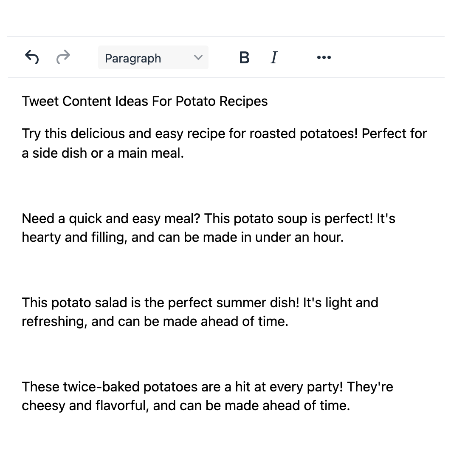This screenshot has width=451, height=476.
Task: Click the word "refreshing" in the editor text
Action: click(x=54, y=322)
